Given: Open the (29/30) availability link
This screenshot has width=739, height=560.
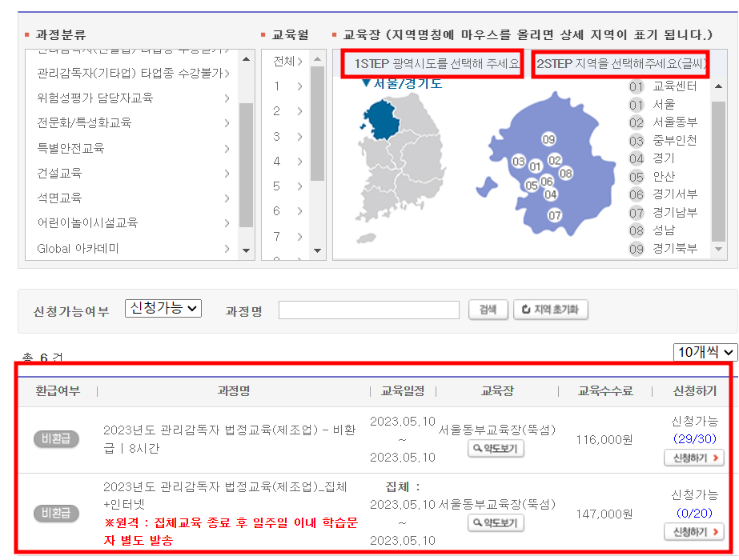Looking at the screenshot, I should tap(693, 439).
